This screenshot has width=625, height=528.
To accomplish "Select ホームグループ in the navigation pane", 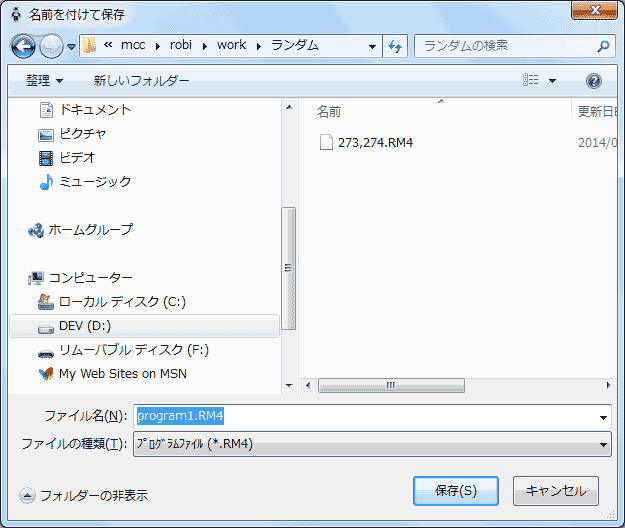I will tap(90, 230).
